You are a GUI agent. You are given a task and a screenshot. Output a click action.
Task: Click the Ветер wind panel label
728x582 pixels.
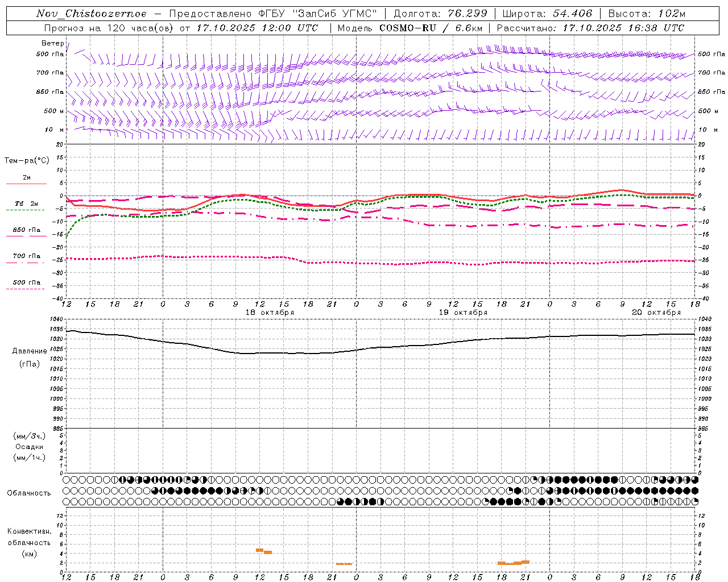pyautogui.click(x=52, y=43)
